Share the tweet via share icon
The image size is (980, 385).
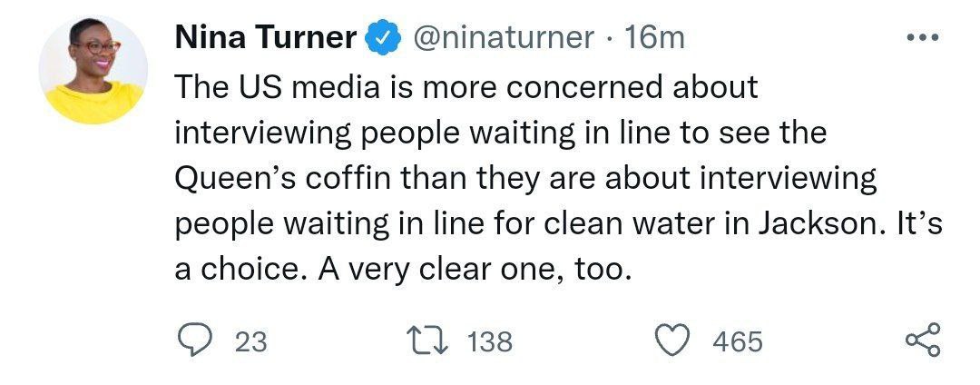[x=924, y=341]
